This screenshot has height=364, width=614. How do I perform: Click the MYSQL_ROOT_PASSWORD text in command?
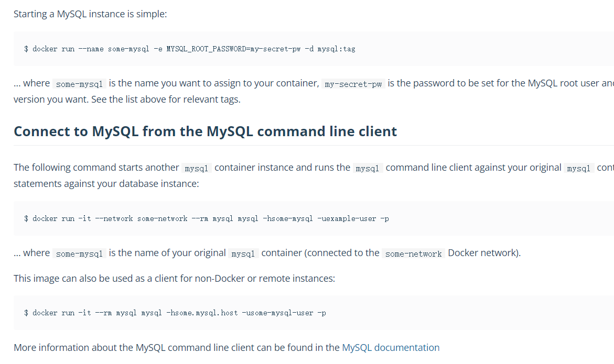206,49
